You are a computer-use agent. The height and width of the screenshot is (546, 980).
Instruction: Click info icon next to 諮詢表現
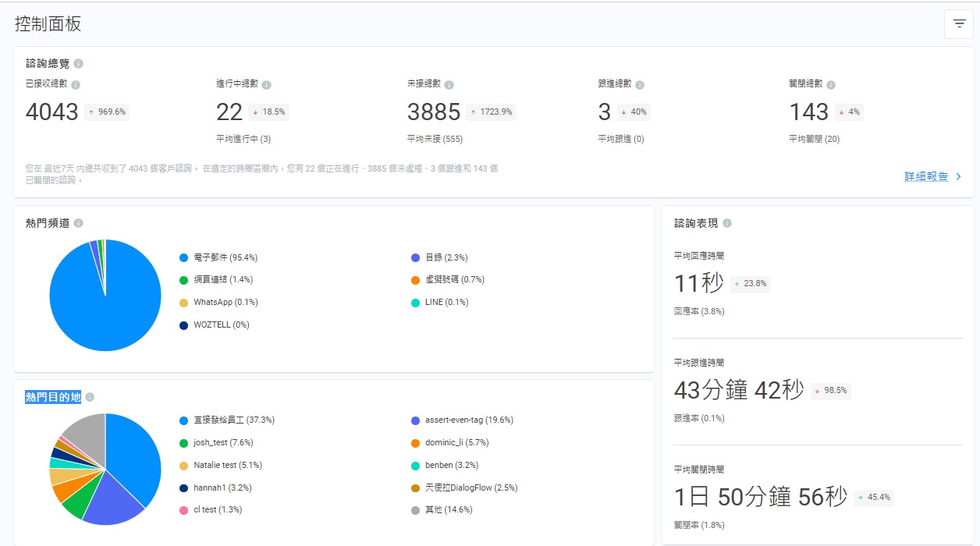[x=727, y=223]
